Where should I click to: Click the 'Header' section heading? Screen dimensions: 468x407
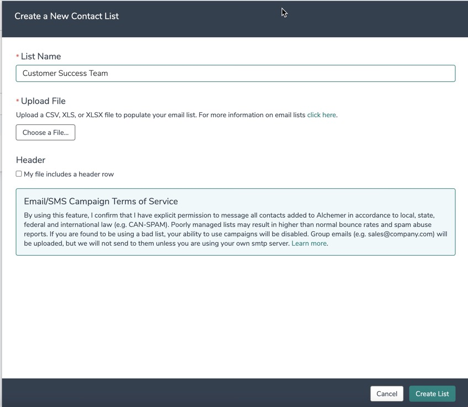[30, 160]
